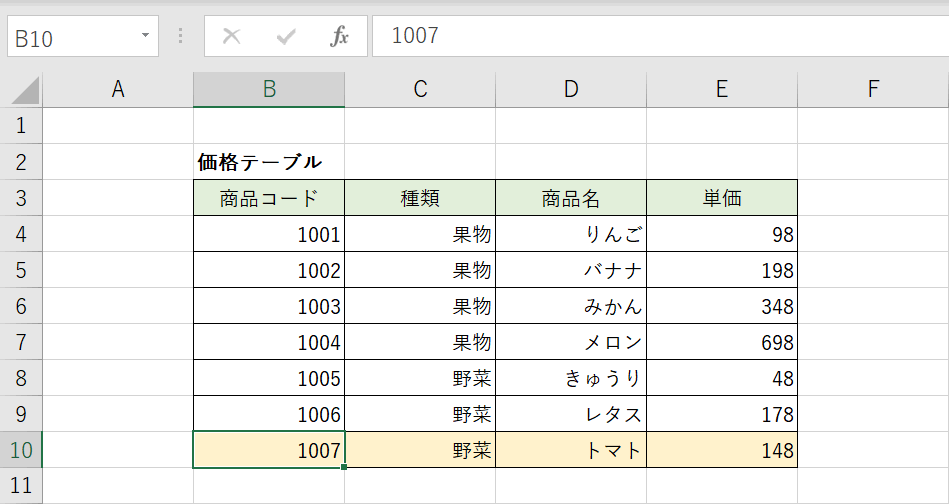Click the みかん product name cell
The image size is (949, 504).
pos(571,306)
